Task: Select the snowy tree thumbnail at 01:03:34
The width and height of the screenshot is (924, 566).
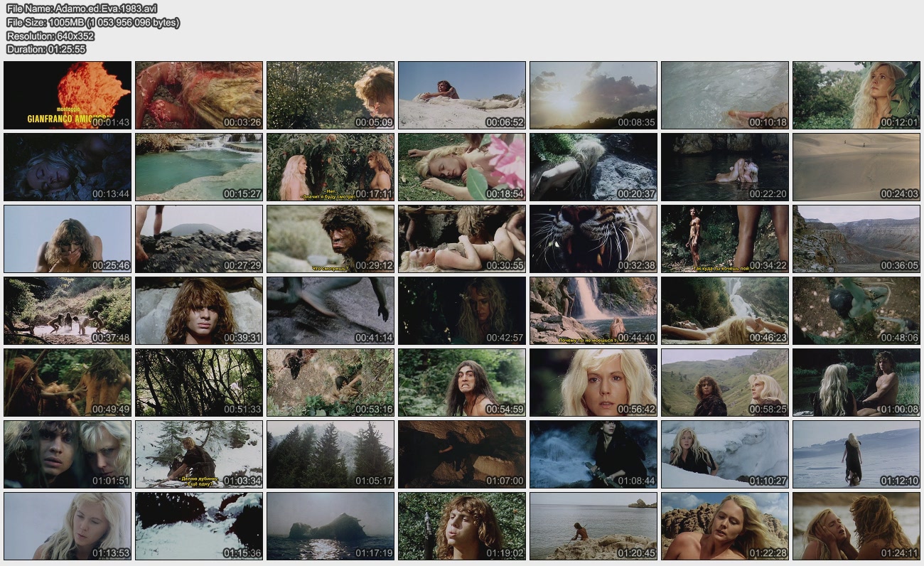Action: 199,454
